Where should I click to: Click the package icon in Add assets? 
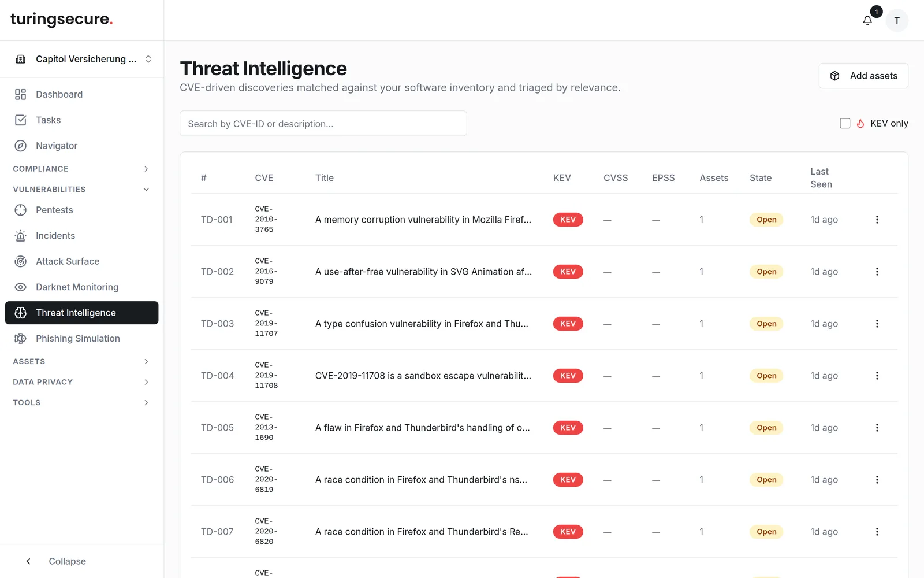click(835, 76)
